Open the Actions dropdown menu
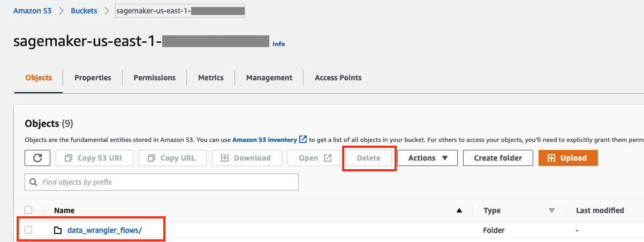This screenshot has width=644, height=242. [x=427, y=158]
